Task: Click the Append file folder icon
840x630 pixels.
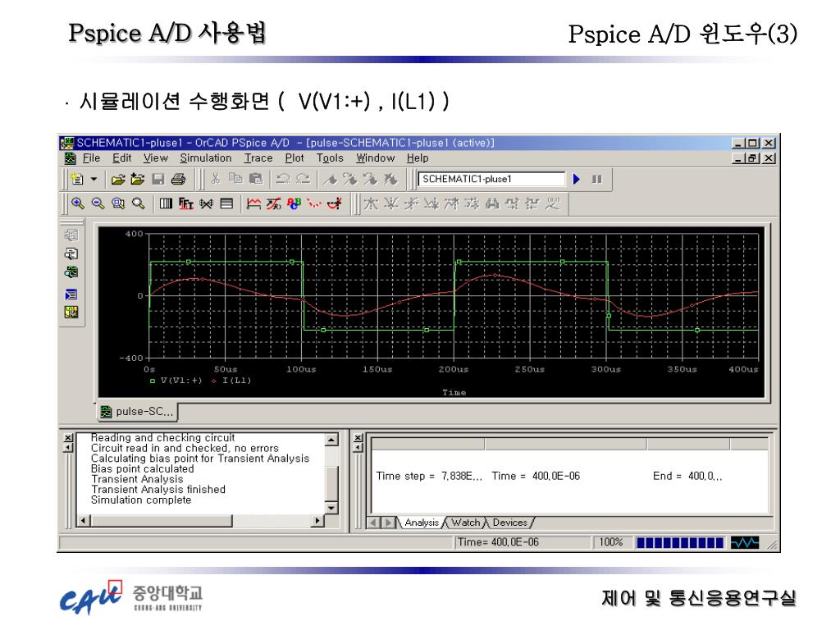Action: point(138,179)
